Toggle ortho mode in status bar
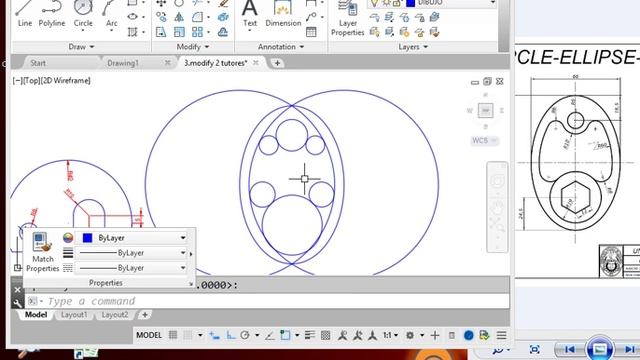640x360 pixels. (231, 336)
